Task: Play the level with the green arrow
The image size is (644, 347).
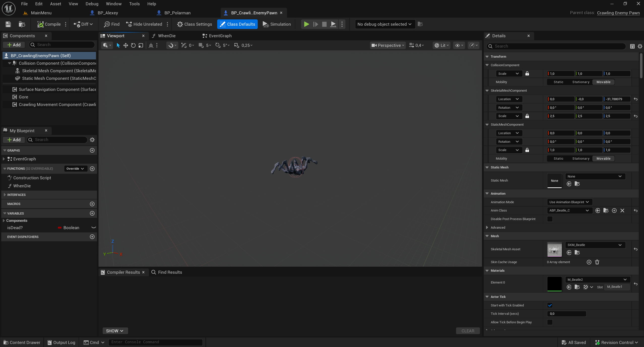Action: (306, 24)
